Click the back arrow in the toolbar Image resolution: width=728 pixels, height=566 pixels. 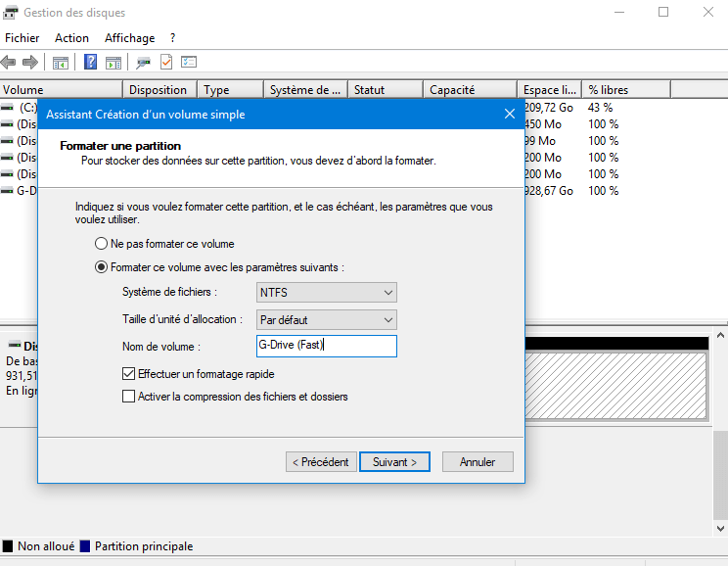(10, 62)
